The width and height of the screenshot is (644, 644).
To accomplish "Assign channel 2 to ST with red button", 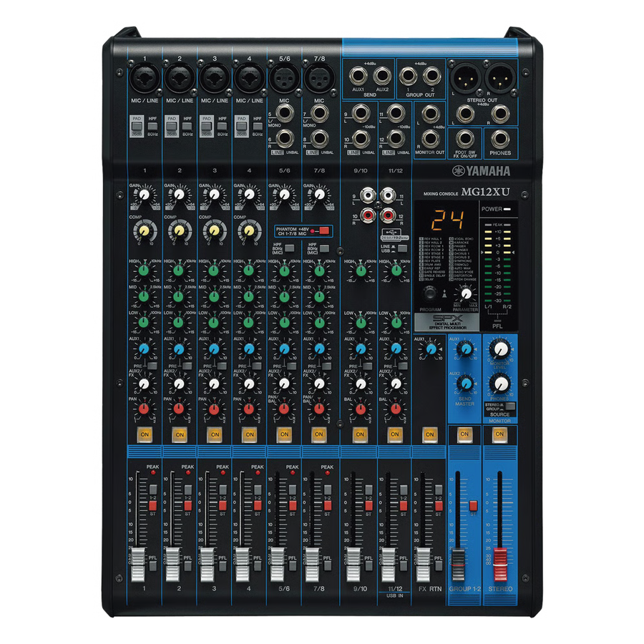I will (187, 505).
